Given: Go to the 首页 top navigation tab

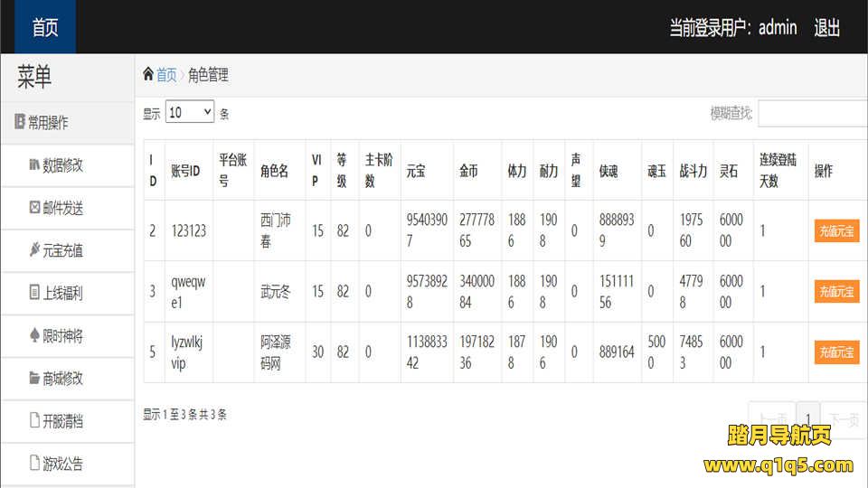Looking at the screenshot, I should point(45,27).
